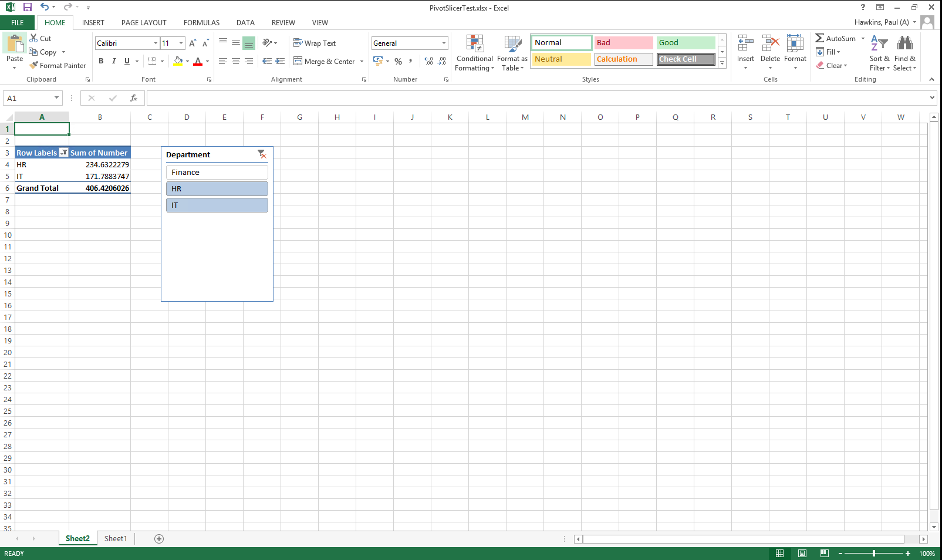942x560 pixels.
Task: Switch to the Sheet1 tab
Action: coord(116,539)
